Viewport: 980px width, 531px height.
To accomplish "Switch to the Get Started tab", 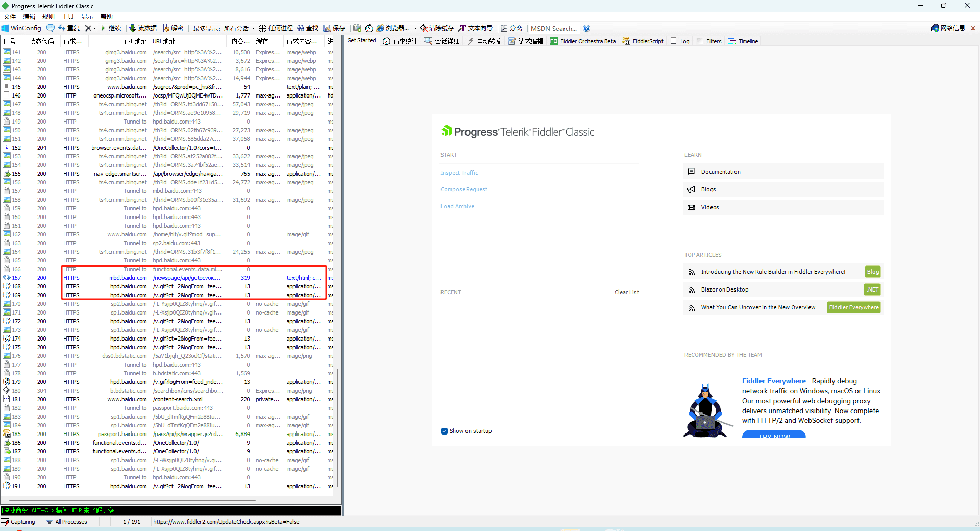I will click(x=361, y=41).
